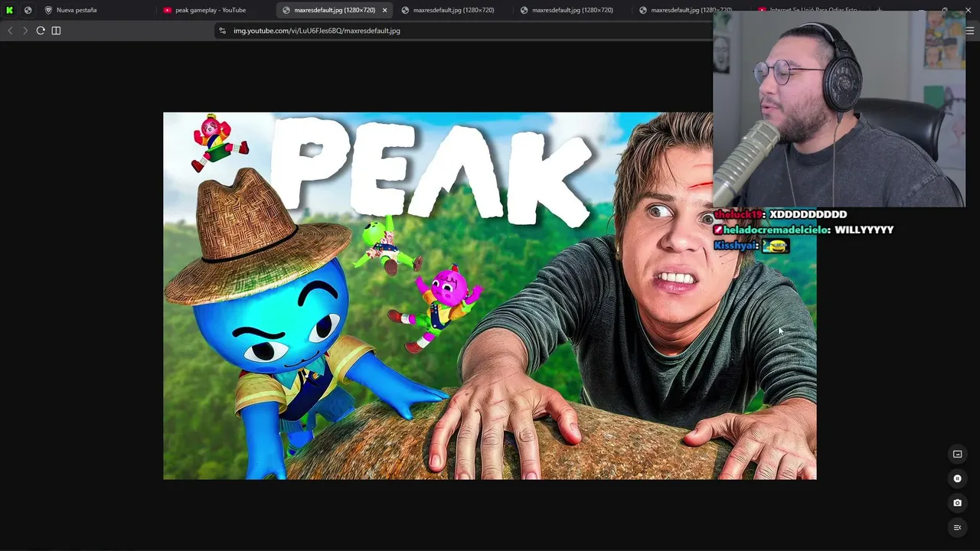This screenshot has height=551, width=980.
Task: Pause the recording with the overlay button
Action: (x=957, y=478)
